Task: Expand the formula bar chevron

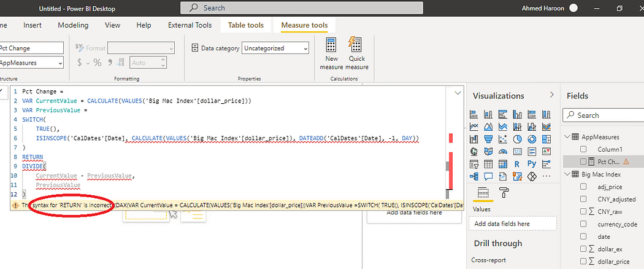Action: click(458, 93)
